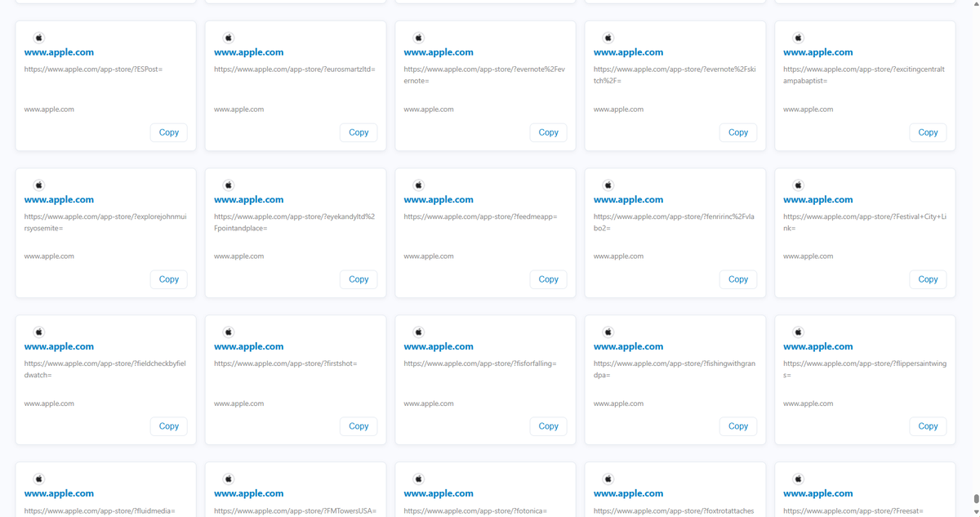The width and height of the screenshot is (980, 517).
Task: Open the www.apple.com title on fishingwithgrandpa card
Action: click(x=628, y=346)
